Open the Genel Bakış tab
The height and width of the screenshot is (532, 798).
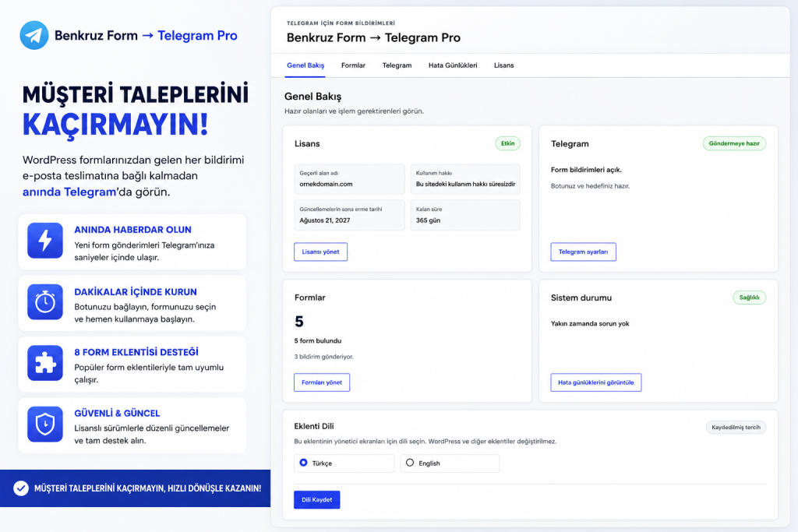point(305,65)
